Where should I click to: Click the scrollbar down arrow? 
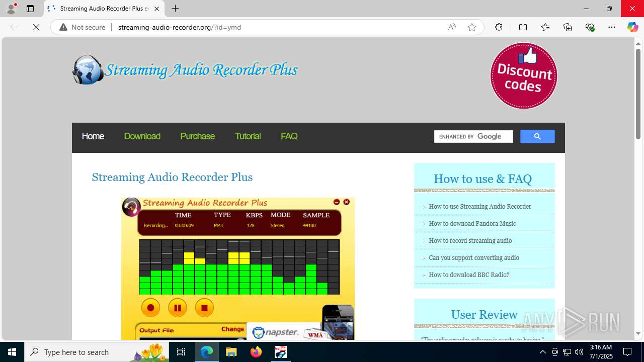[638, 334]
